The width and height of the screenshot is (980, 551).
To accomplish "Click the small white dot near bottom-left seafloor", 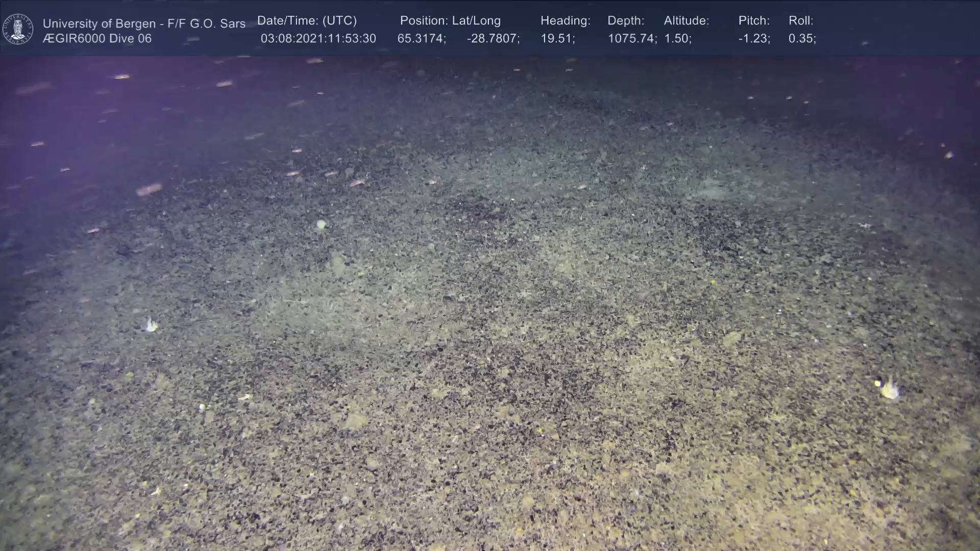I will click(202, 407).
